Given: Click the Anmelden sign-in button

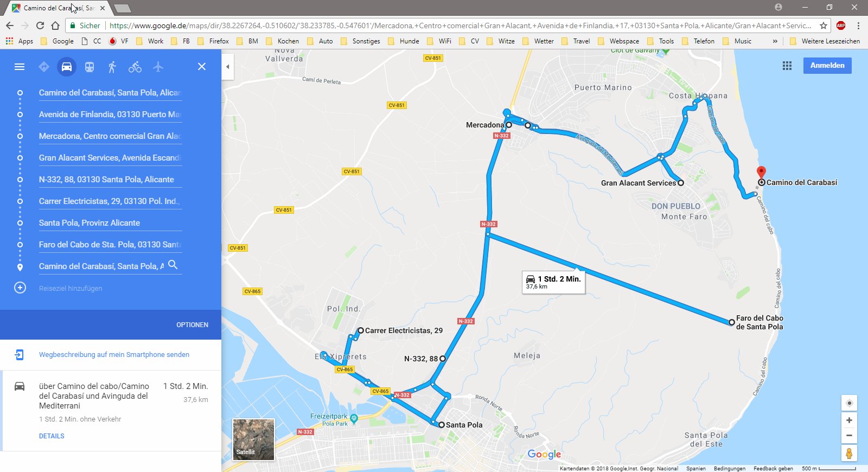Looking at the screenshot, I should coord(827,66).
